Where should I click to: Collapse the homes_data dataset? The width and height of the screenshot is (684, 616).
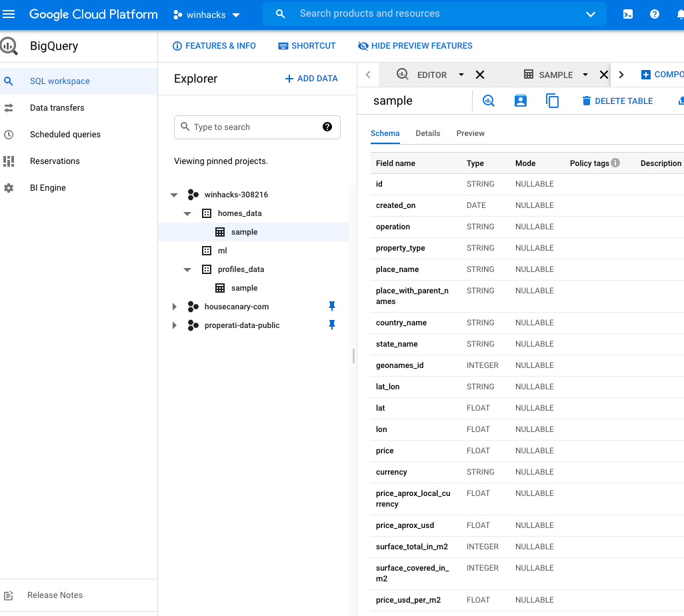187,214
